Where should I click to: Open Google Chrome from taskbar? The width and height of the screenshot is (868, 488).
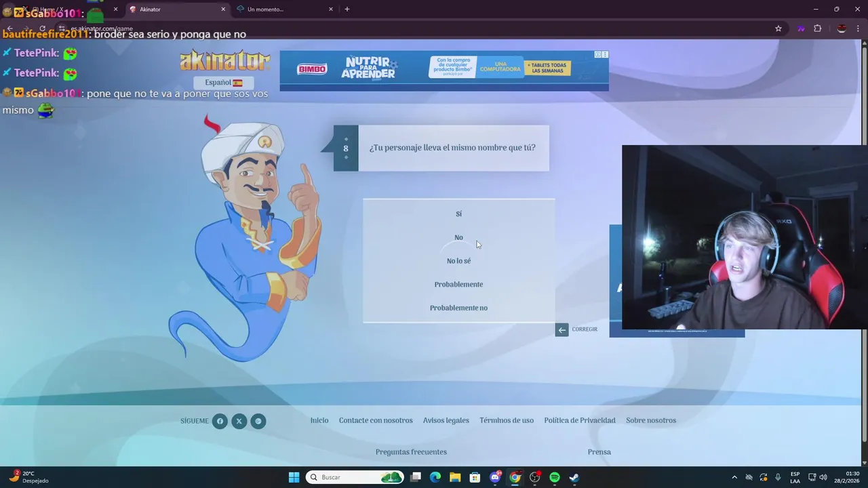point(515,478)
